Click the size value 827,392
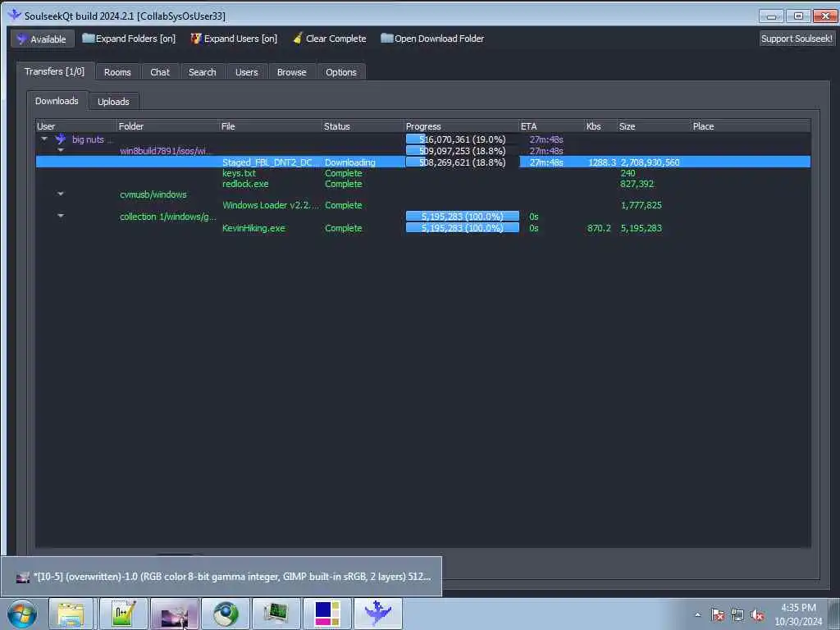 click(x=637, y=184)
